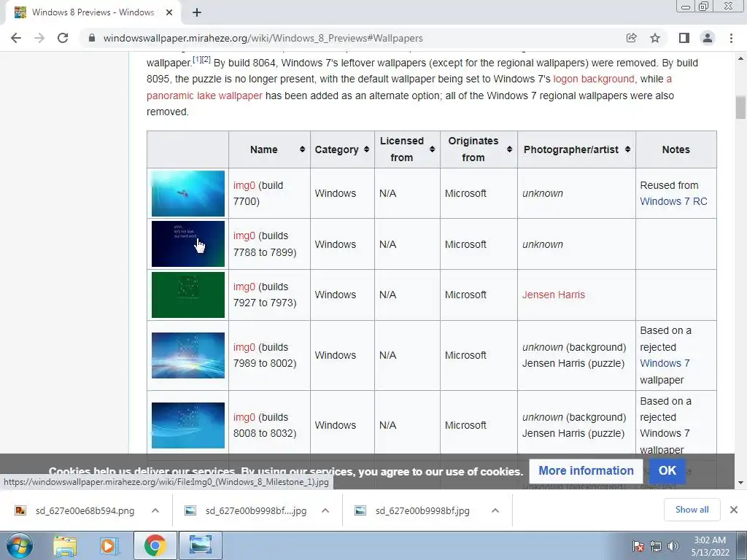This screenshot has width=747, height=560.
Task: Expand options for sd_627e00b9998bf.jpg download
Action: 495,510
